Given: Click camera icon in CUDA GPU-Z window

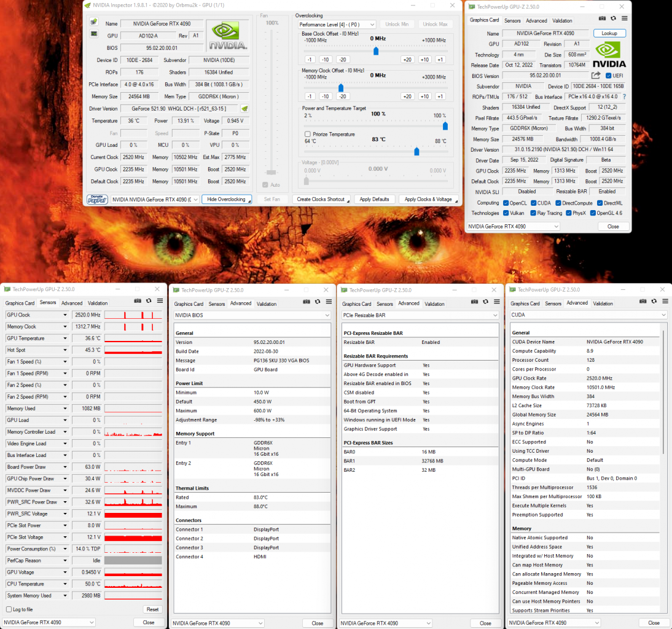Looking at the screenshot, I should click(x=643, y=301).
